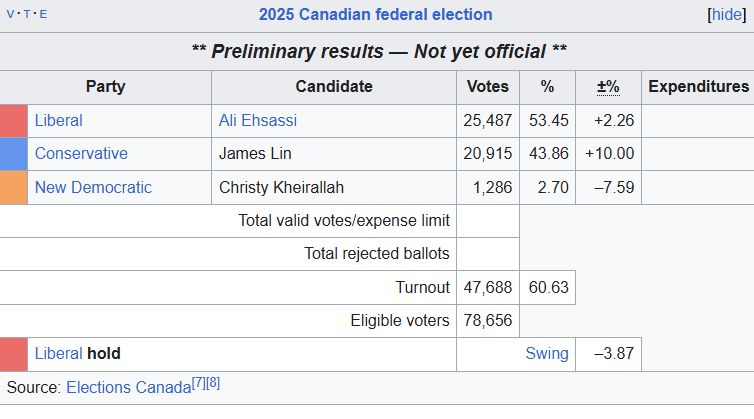This screenshot has height=419, width=754.
Task: Open Liberal link in the hold row
Action: tap(59, 354)
